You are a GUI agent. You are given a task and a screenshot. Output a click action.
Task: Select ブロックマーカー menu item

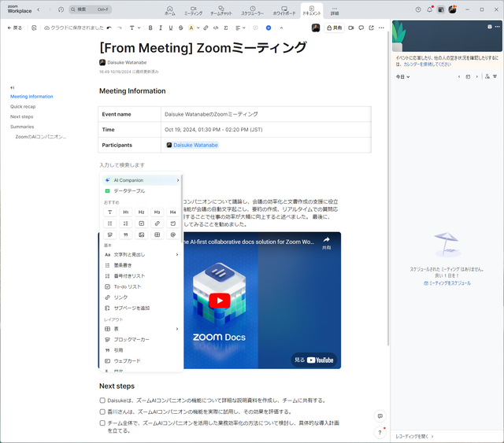(x=141, y=340)
